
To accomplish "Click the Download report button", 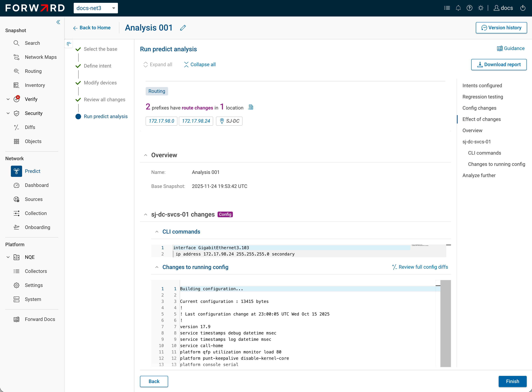I will click(x=499, y=65).
